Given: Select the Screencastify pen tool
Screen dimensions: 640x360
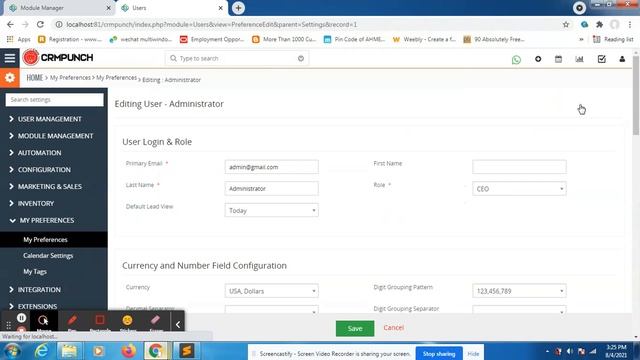Looking at the screenshot, I should [x=72, y=322].
